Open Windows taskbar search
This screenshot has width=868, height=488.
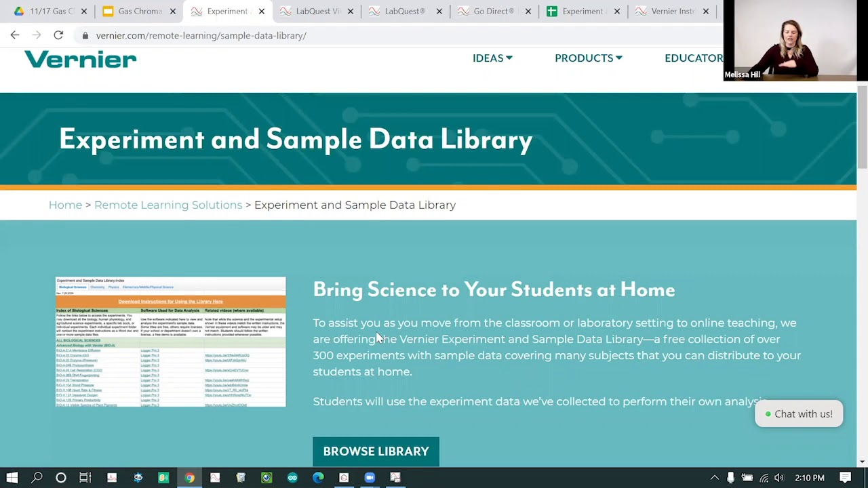point(37,478)
